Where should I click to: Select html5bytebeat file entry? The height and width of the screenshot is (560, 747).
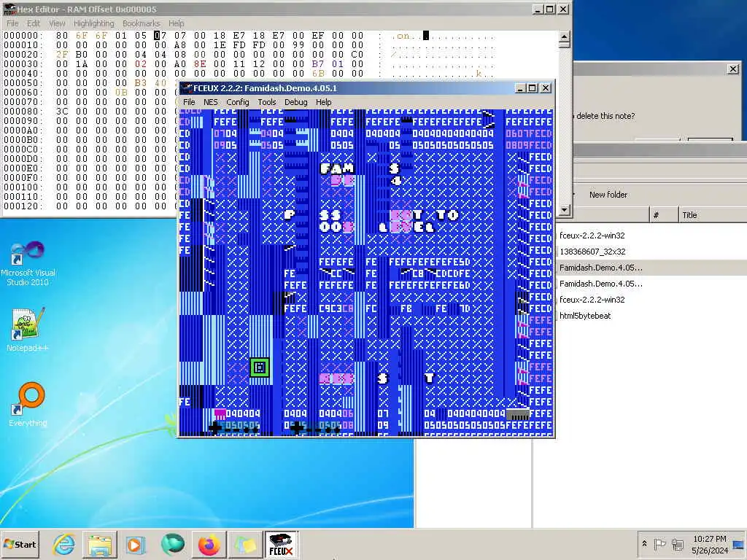pos(585,316)
